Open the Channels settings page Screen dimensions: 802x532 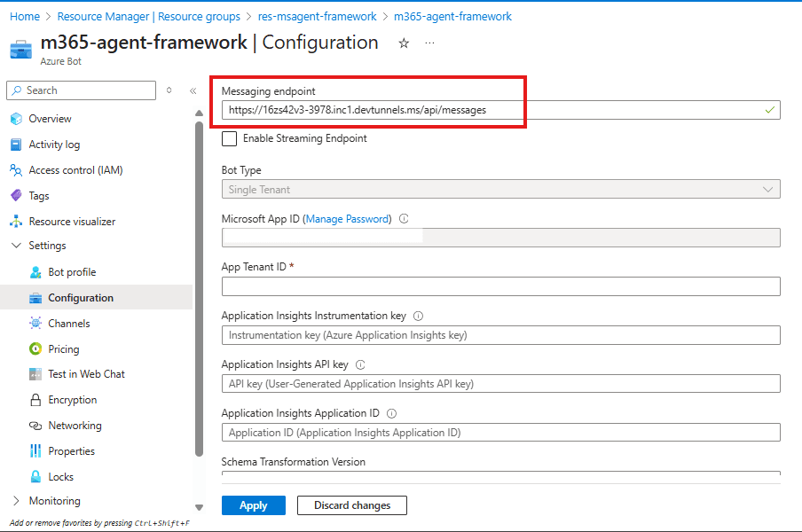[x=68, y=324]
